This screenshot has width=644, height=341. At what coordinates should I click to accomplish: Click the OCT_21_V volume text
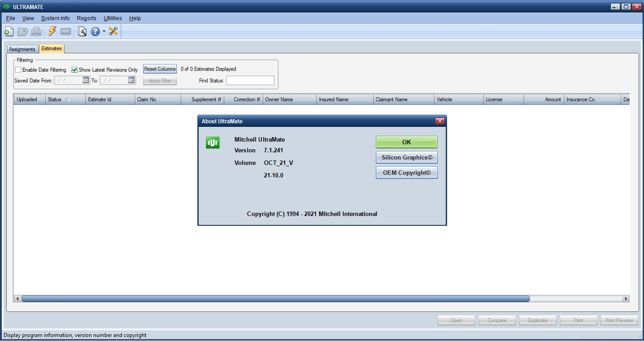278,163
